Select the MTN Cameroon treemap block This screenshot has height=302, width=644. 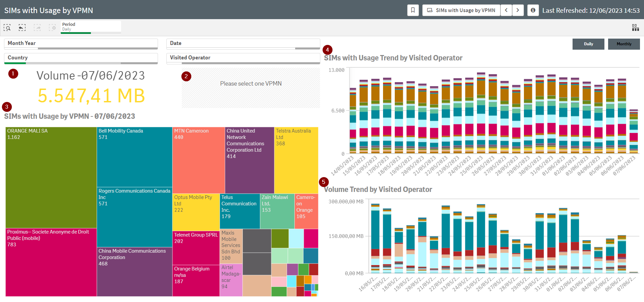[199, 161]
